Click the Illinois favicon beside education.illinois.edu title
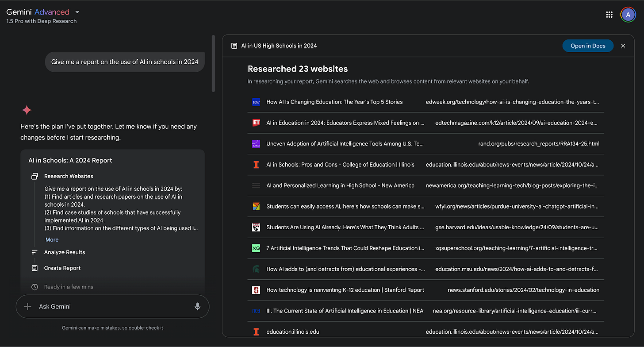Screen dimensions: 644x347 tap(256, 332)
